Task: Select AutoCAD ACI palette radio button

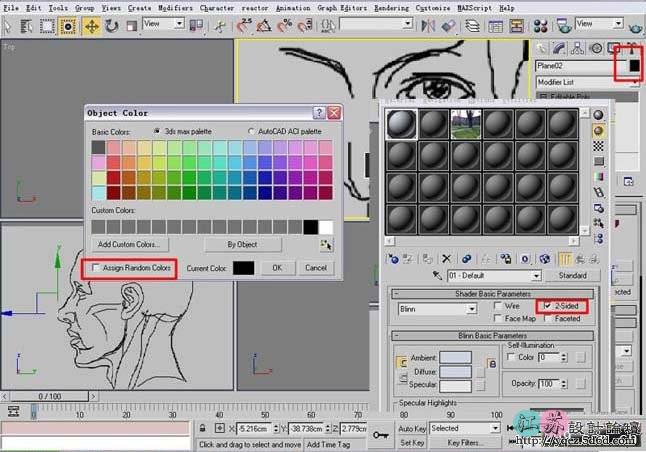Action: tap(251, 131)
